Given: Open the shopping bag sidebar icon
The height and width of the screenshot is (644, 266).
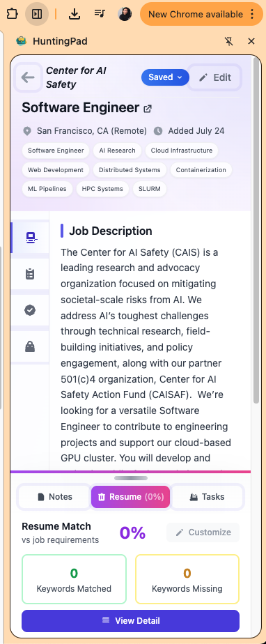Looking at the screenshot, I should click(x=30, y=346).
